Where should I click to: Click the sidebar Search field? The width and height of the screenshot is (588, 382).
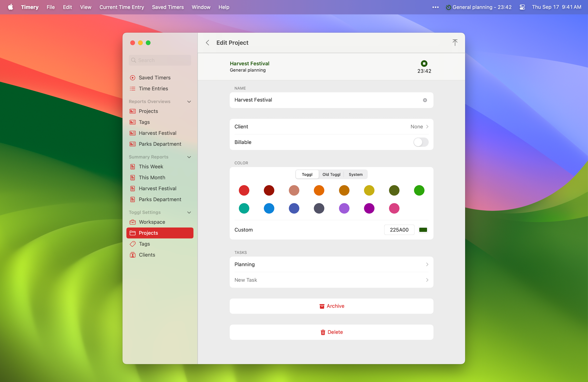pos(160,60)
